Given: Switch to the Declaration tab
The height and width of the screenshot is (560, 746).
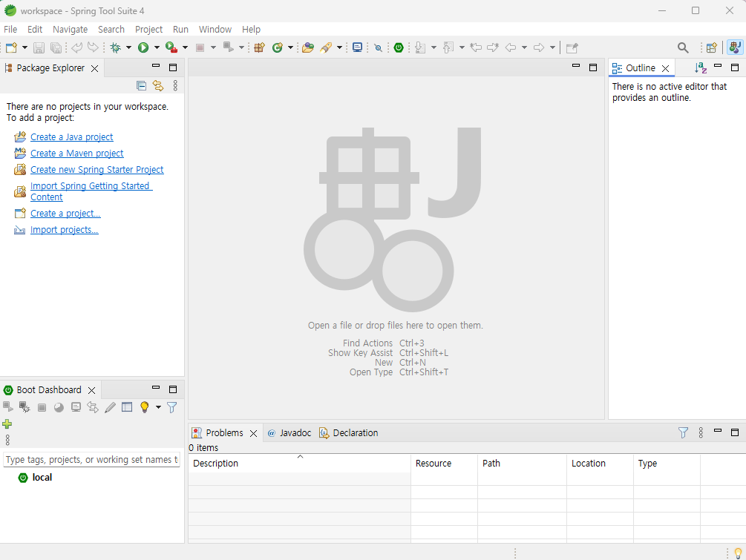Looking at the screenshot, I should [x=349, y=433].
